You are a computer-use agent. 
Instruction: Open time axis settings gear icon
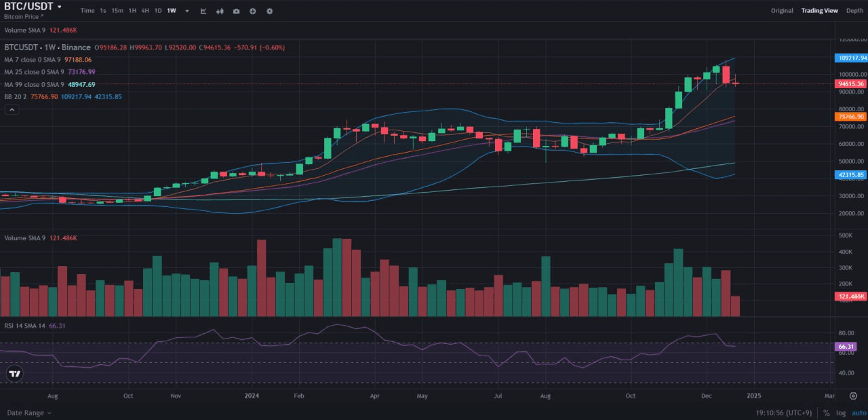(853, 395)
